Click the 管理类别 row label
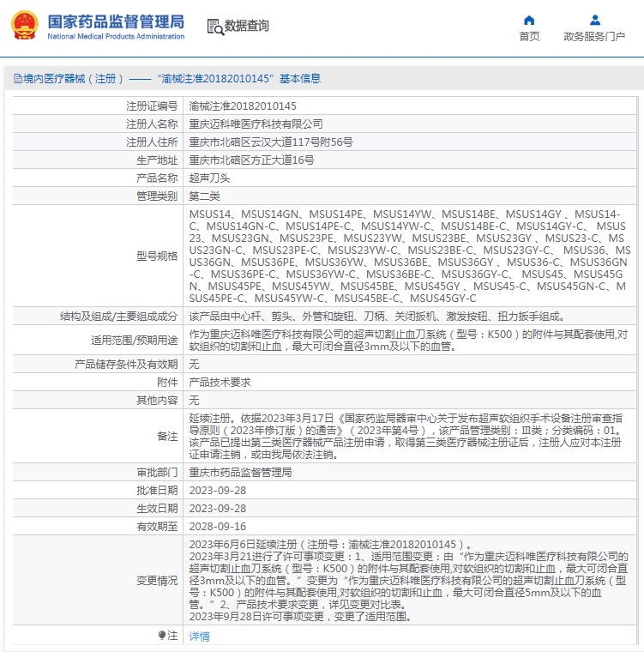 tap(157, 196)
